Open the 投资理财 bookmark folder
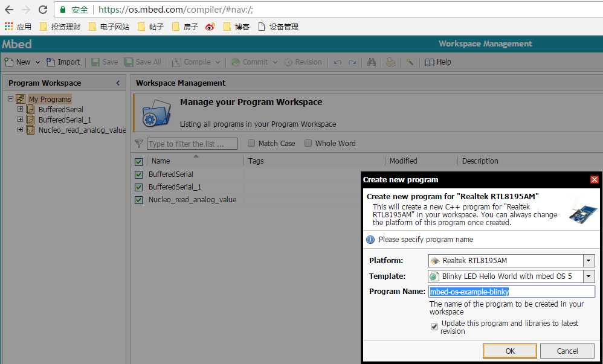Screen dimensions: 603x364 (x=60, y=27)
